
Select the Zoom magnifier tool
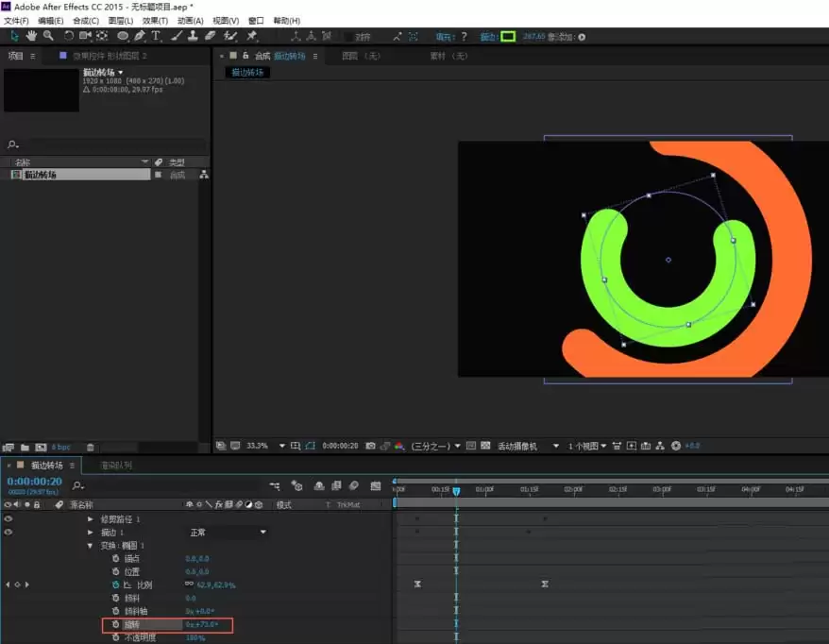(x=49, y=36)
